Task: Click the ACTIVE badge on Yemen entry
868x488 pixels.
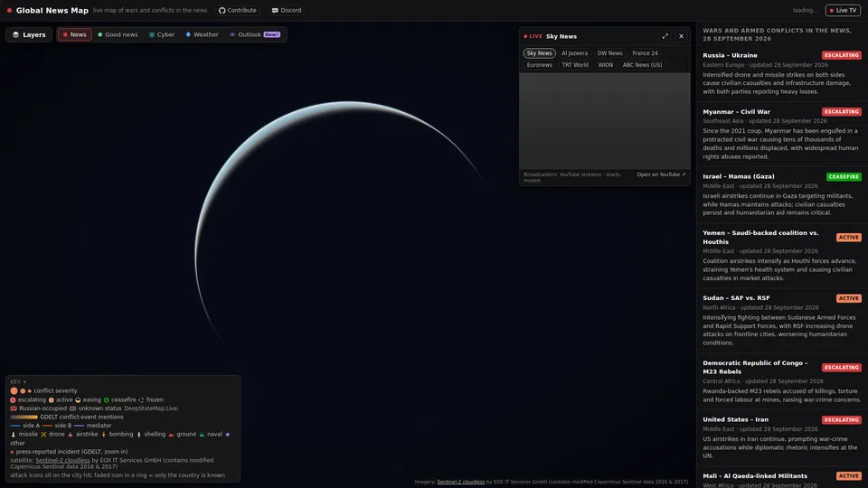Action: tap(849, 238)
